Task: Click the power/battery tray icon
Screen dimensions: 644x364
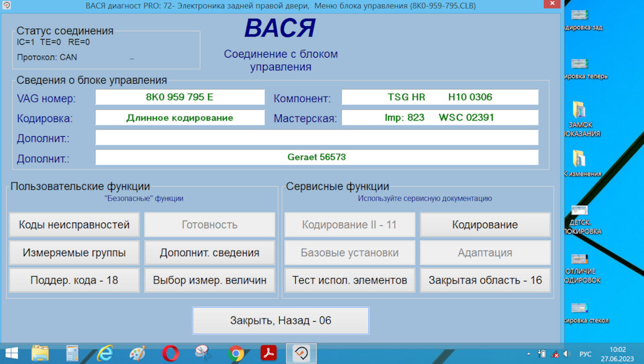Action: [542, 354]
